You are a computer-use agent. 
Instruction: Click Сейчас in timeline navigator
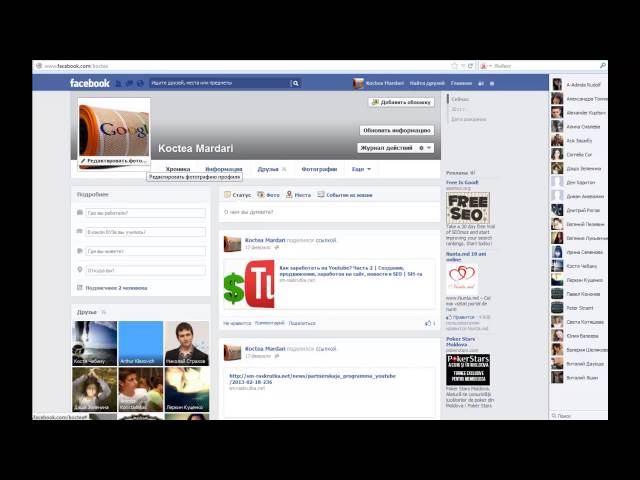coord(460,99)
